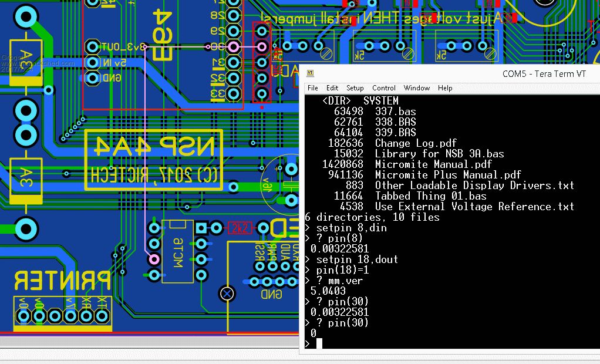The width and height of the screenshot is (600, 364).
Task: Open the Setup menu
Action: pos(355,88)
